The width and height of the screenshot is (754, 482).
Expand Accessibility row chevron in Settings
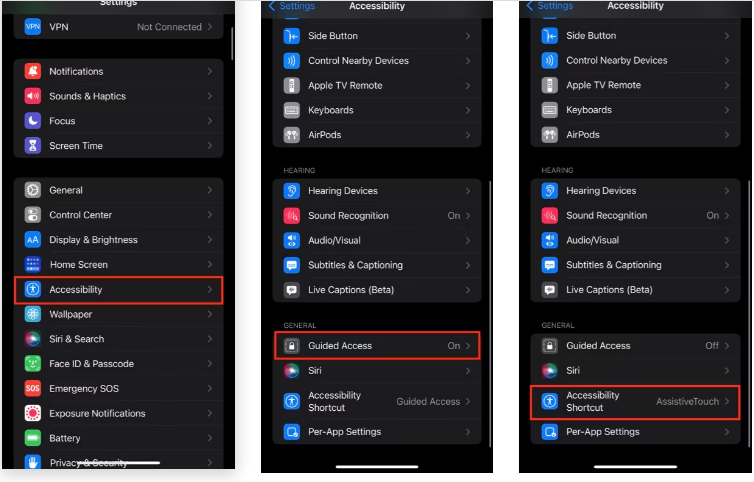click(210, 289)
